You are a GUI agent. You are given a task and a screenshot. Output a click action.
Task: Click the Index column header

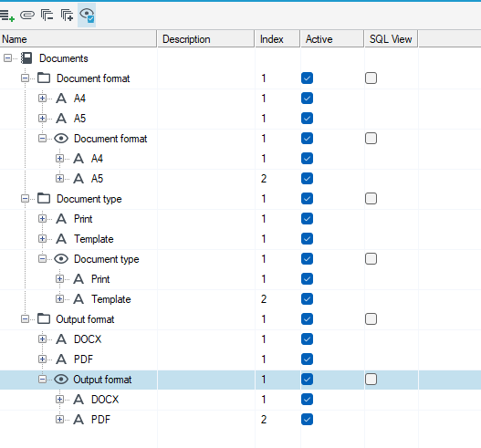tap(277, 39)
